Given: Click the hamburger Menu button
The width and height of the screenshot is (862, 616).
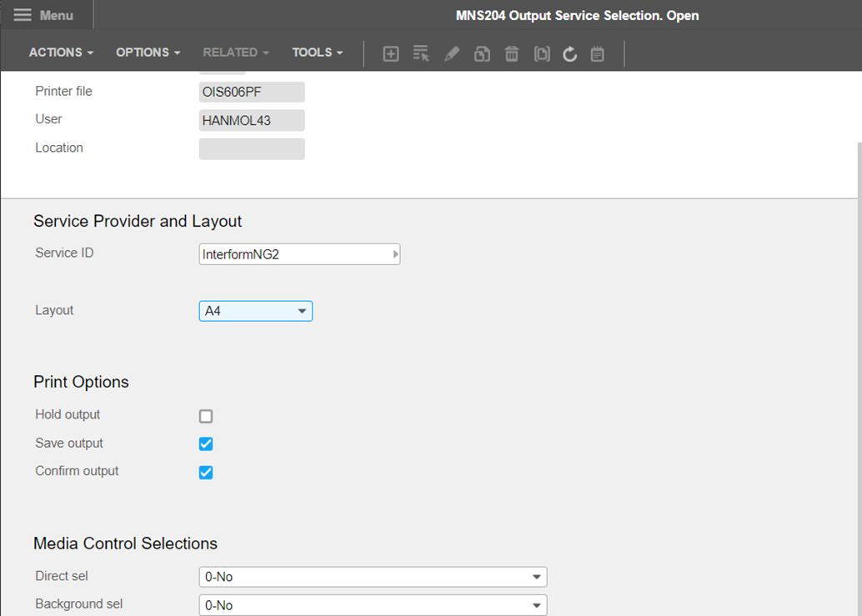Looking at the screenshot, I should (43, 15).
